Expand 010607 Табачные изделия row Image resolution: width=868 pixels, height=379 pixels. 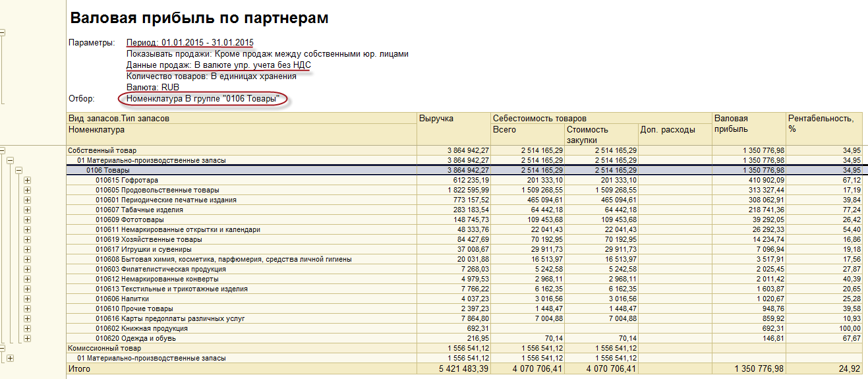tap(27, 210)
